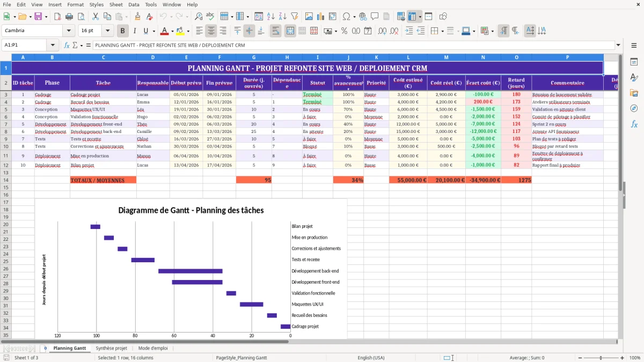The width and height of the screenshot is (644, 362).
Task: Insert a special character omega icon
Action: (x=346, y=17)
